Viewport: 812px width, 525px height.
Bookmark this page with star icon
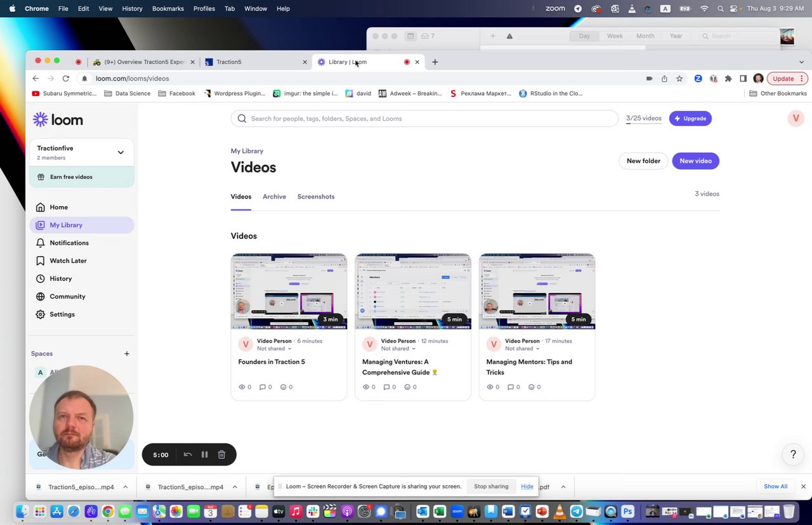click(679, 79)
